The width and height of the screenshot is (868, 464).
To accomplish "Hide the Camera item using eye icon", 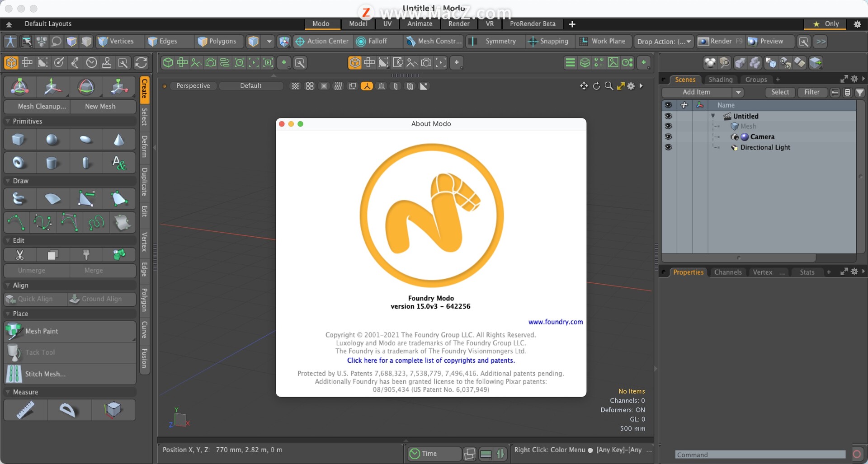I will tap(668, 137).
